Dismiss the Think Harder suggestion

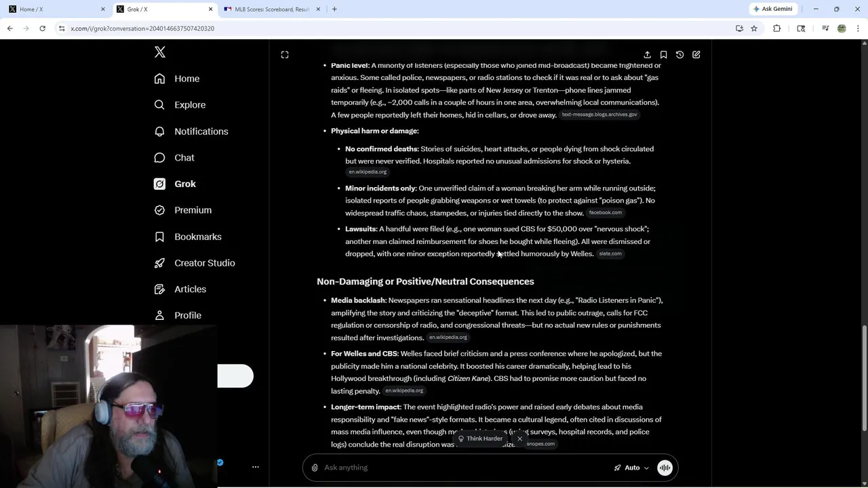[x=519, y=439]
